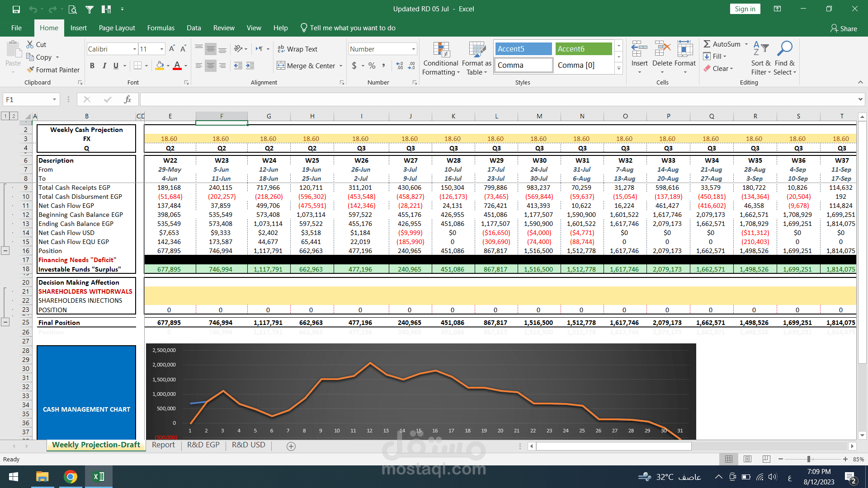
Task: Open the font size 11 dropdown
Action: [162, 49]
